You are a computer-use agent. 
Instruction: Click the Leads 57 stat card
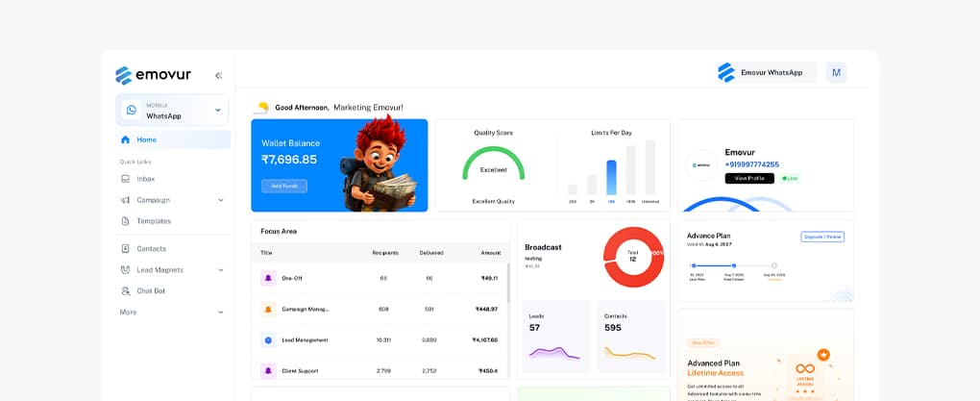tap(555, 337)
